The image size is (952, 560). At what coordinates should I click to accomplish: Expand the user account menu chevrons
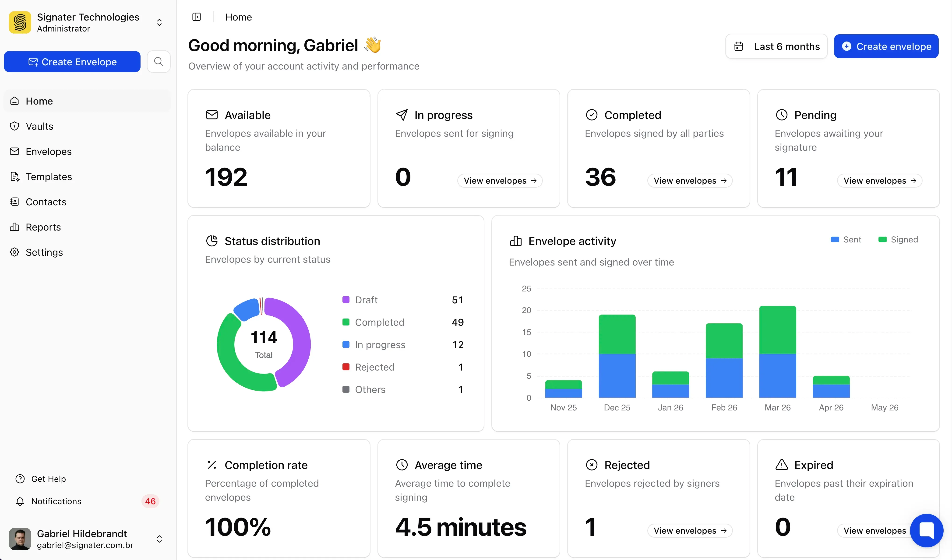(159, 539)
